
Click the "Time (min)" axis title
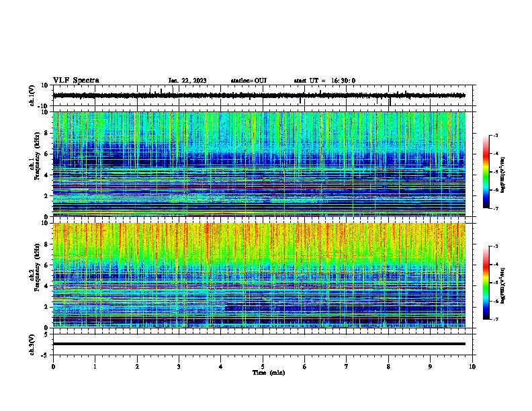click(269, 373)
